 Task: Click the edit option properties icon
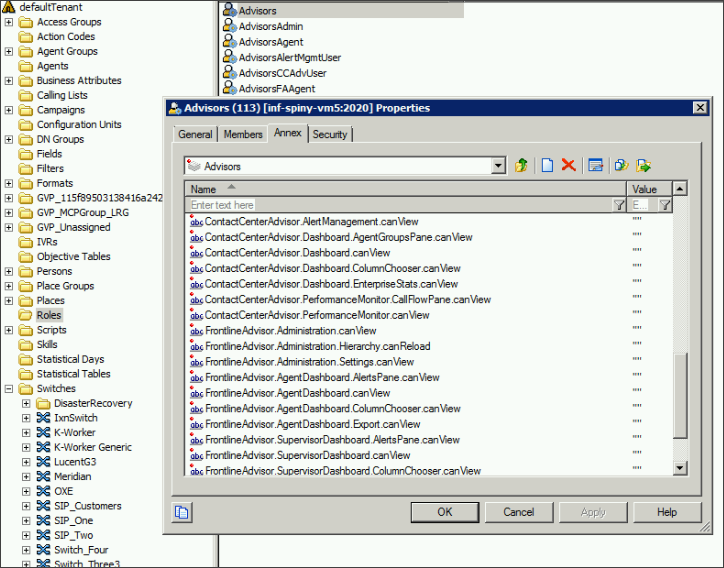[595, 165]
